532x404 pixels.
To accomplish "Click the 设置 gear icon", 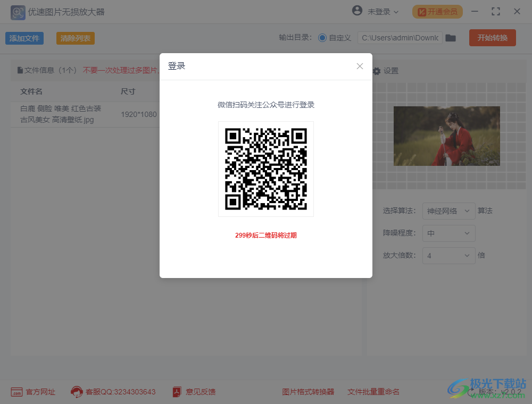I will (377, 71).
